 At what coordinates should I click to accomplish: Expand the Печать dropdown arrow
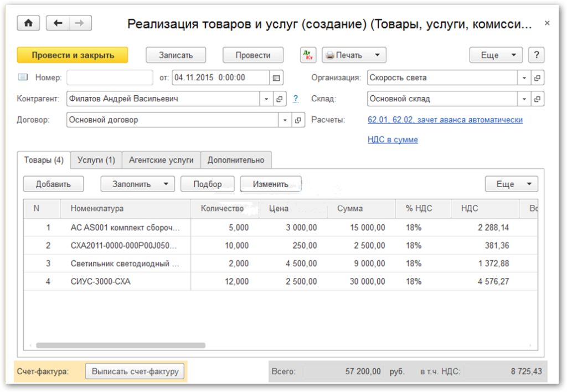377,55
